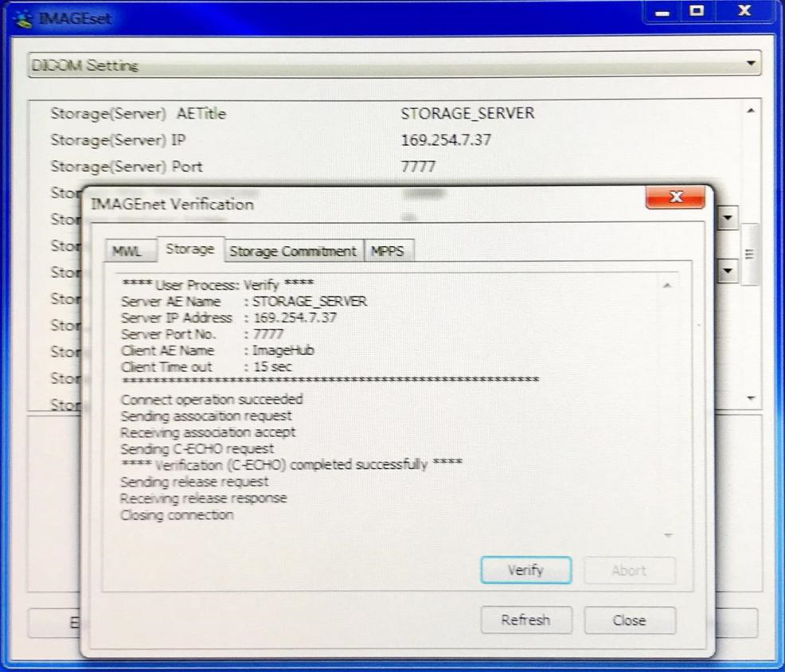Click the IMAGEnet Verification dialog title
Screen dimensions: 785x672
(172, 205)
